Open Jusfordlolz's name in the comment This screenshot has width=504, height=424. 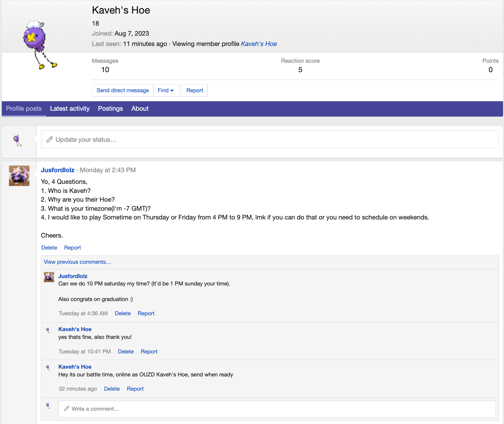point(73,276)
